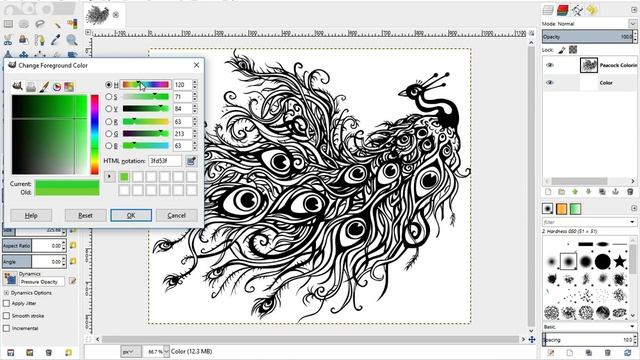
Task: Select the star-shaped brush
Action: (x=620, y=261)
